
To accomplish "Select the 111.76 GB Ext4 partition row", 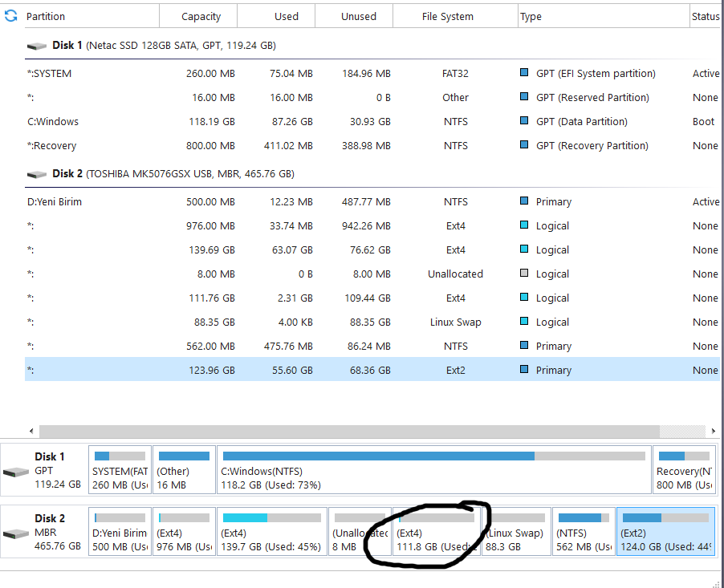I will (372, 298).
